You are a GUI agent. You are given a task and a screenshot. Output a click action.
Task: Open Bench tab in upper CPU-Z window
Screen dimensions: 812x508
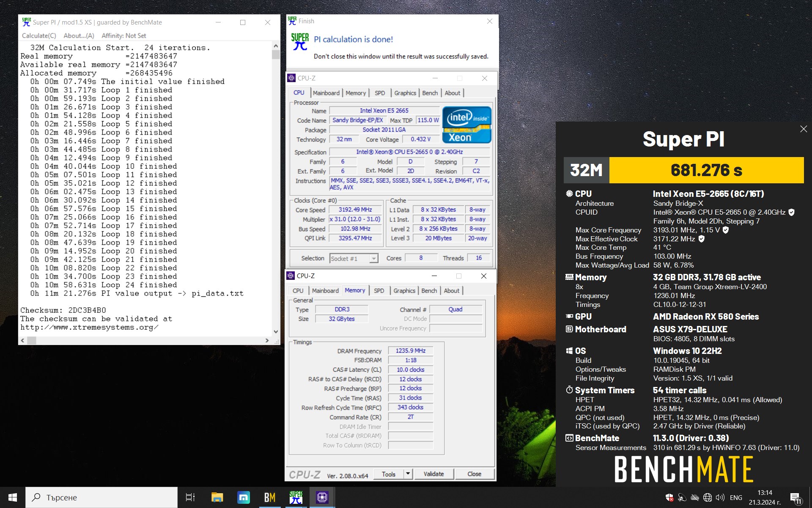[x=430, y=93]
